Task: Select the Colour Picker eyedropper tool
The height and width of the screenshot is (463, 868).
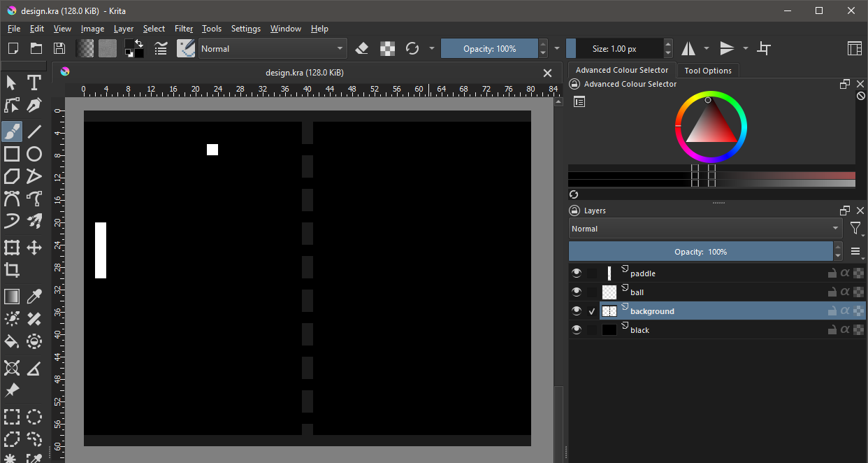Action: pyautogui.click(x=34, y=297)
